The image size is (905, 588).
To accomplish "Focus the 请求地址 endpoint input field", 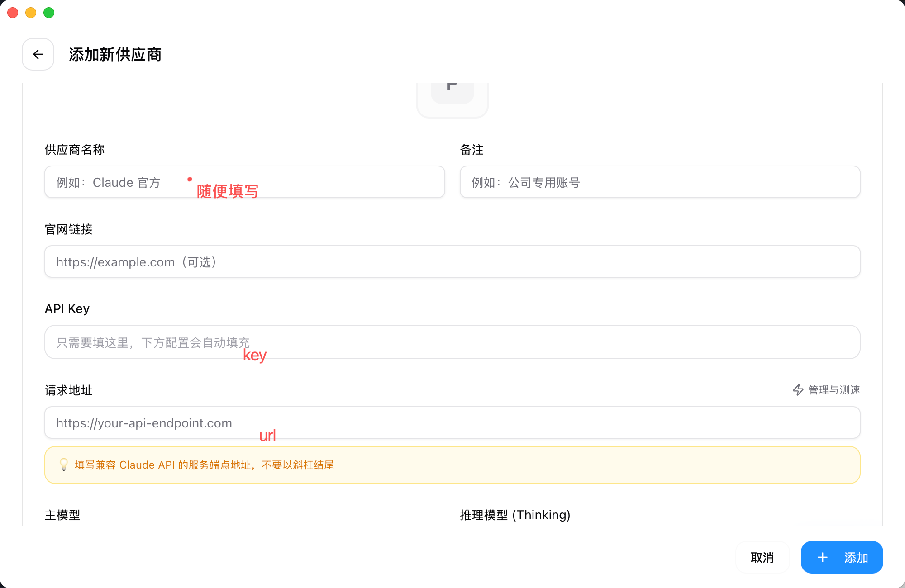I will pos(452,422).
